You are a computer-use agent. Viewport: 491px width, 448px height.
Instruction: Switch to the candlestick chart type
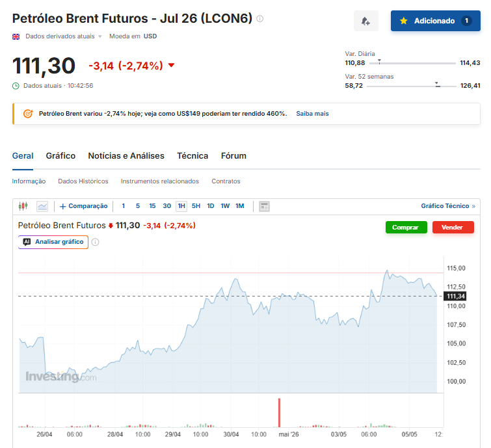23,206
